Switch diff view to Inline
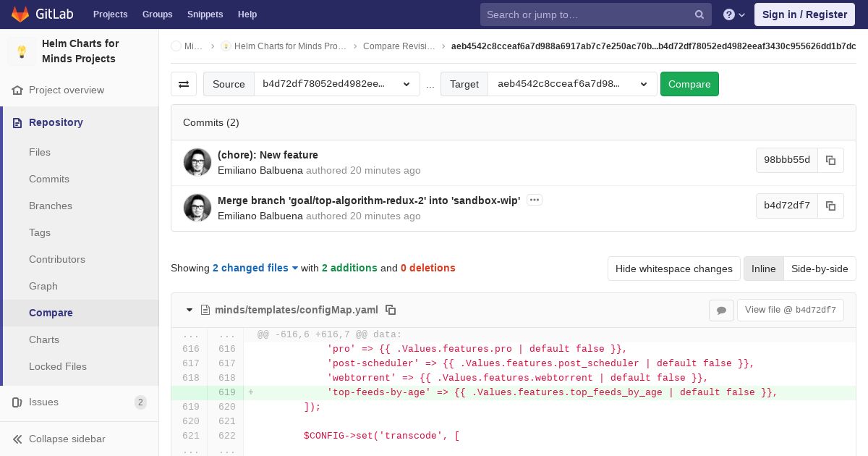The width and height of the screenshot is (868, 456). (763, 269)
